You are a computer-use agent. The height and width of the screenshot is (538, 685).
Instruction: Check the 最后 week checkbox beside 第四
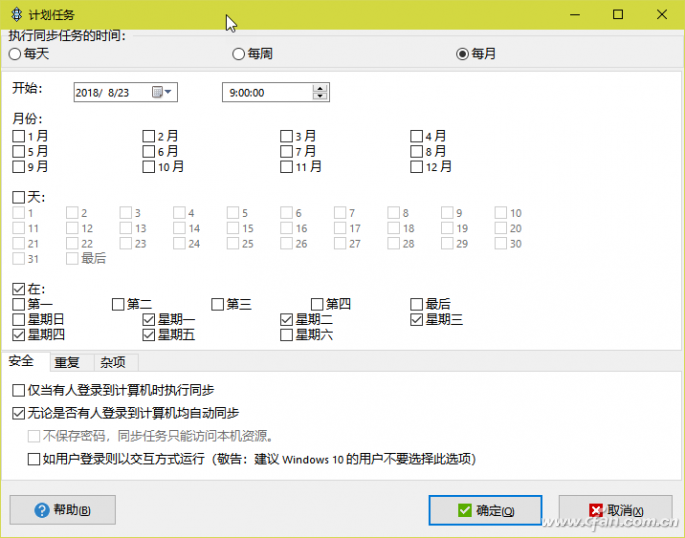(416, 304)
